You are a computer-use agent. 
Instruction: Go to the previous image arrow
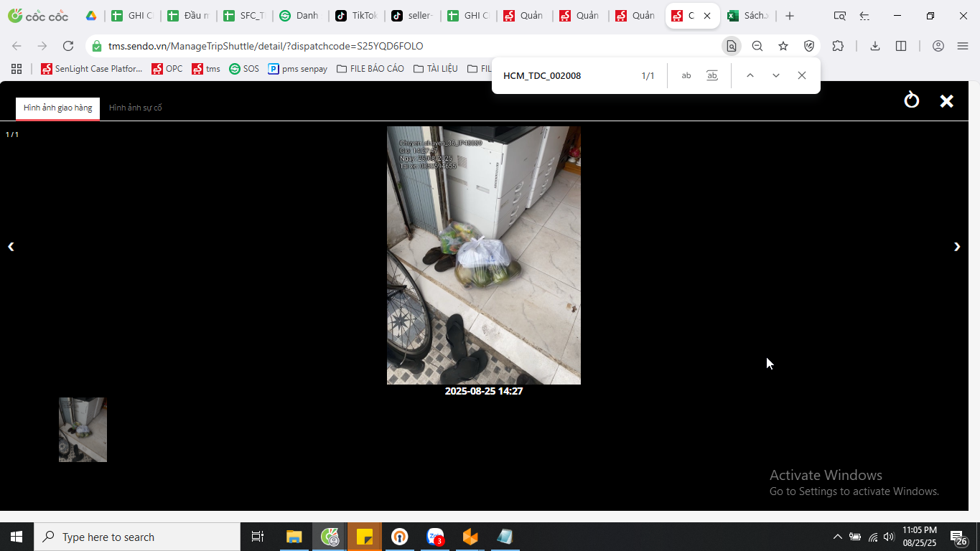pyautogui.click(x=11, y=247)
